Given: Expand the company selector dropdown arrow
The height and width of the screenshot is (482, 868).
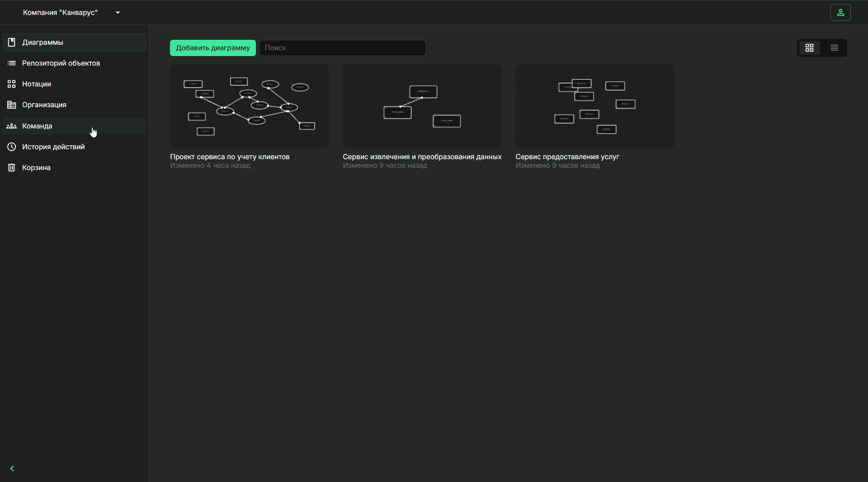Looking at the screenshot, I should click(x=118, y=13).
